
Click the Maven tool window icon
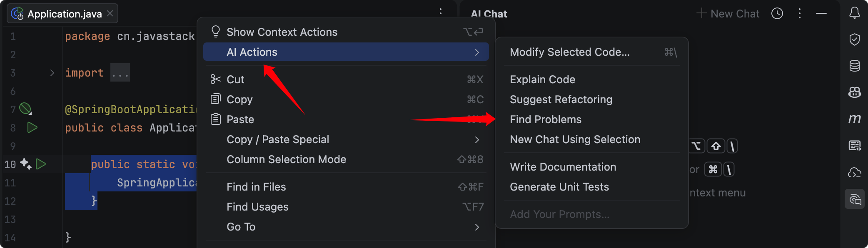click(854, 119)
